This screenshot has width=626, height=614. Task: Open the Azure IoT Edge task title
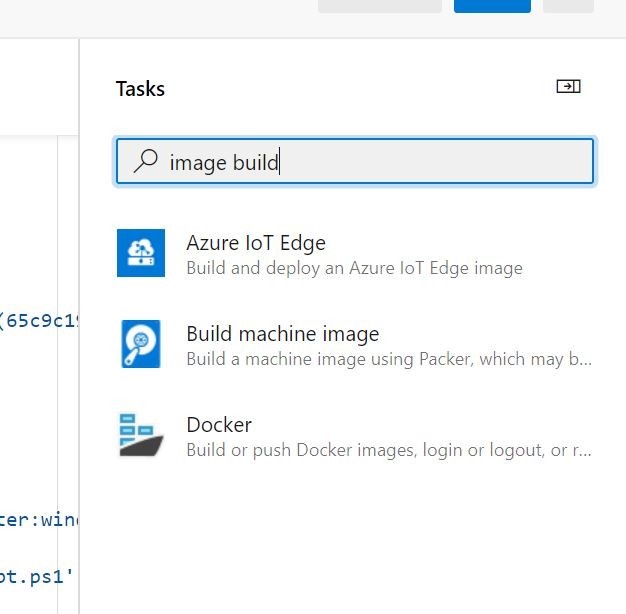[x=256, y=242]
